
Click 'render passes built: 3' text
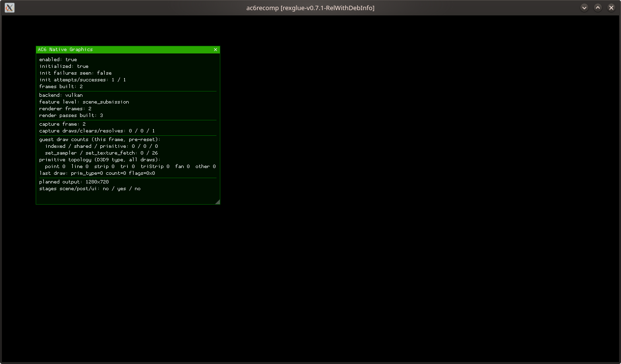pos(71,116)
